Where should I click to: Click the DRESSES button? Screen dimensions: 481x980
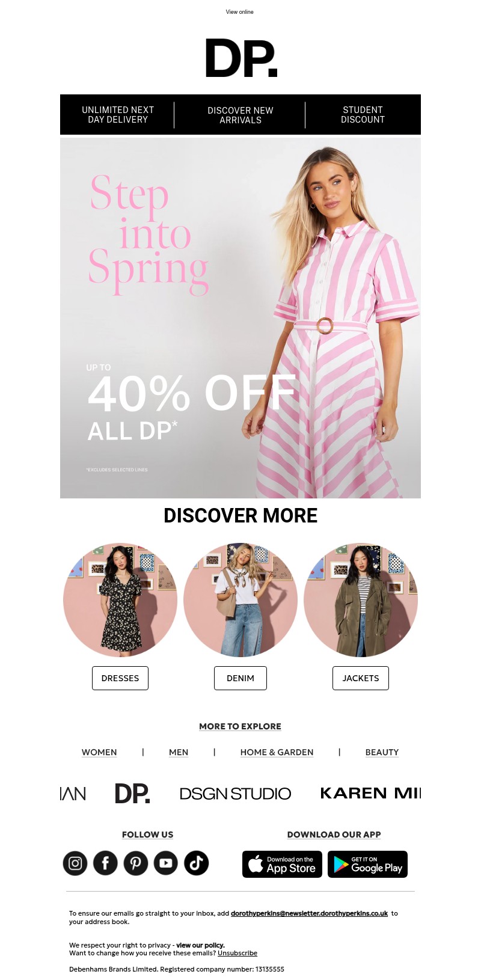120,678
